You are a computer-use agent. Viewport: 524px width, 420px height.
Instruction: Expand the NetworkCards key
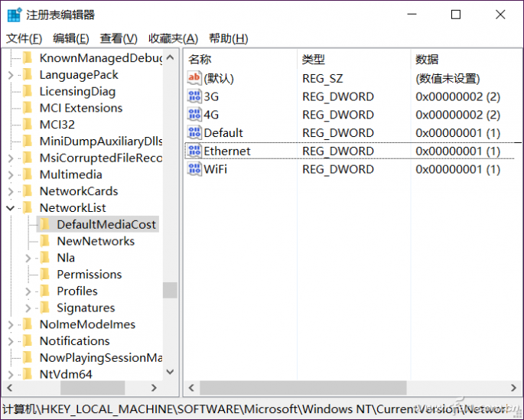point(11,191)
